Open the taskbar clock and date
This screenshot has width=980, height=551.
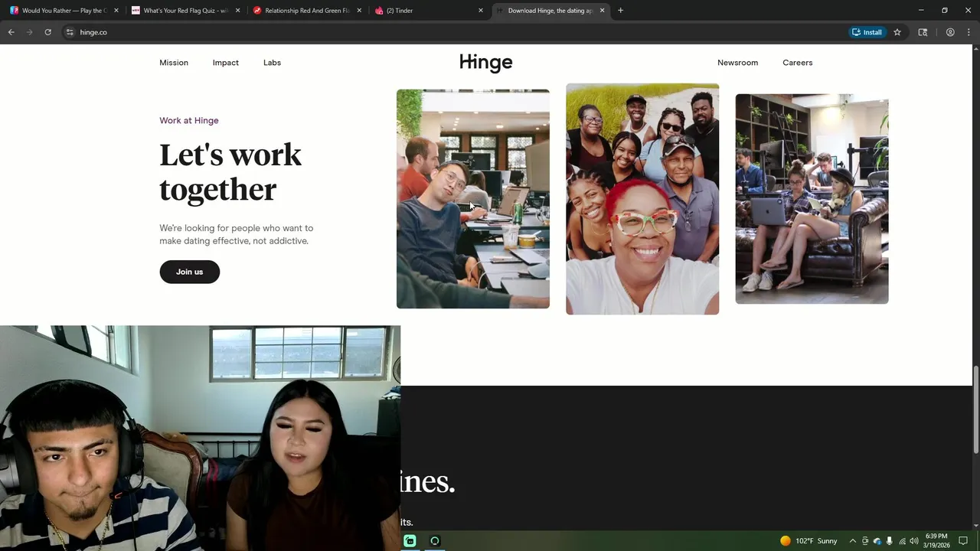pos(937,541)
